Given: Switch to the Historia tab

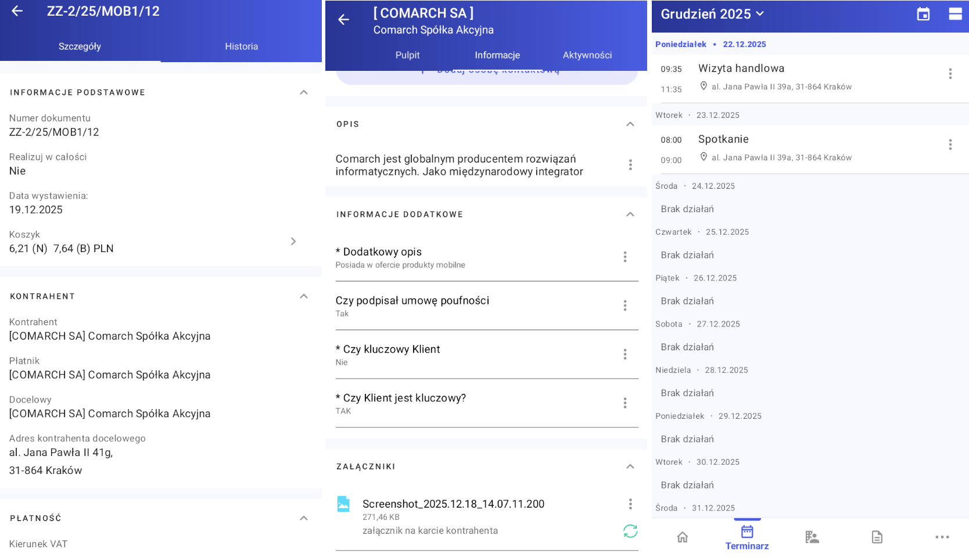Looking at the screenshot, I should click(241, 46).
